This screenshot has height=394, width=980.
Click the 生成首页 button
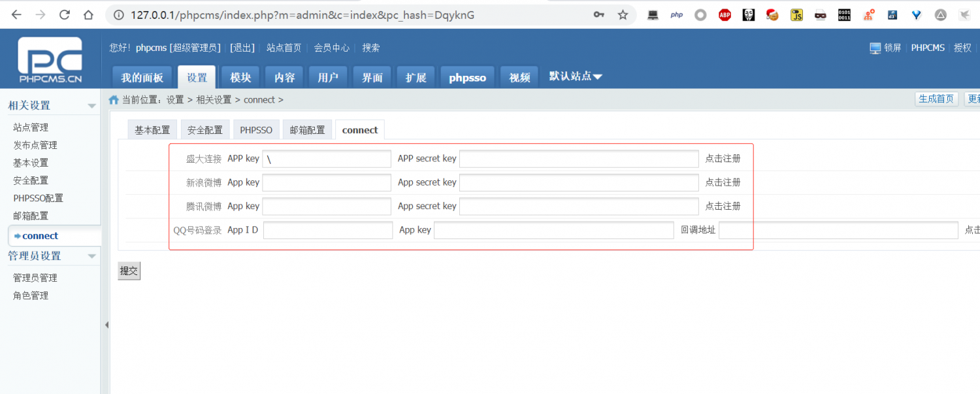[936, 99]
